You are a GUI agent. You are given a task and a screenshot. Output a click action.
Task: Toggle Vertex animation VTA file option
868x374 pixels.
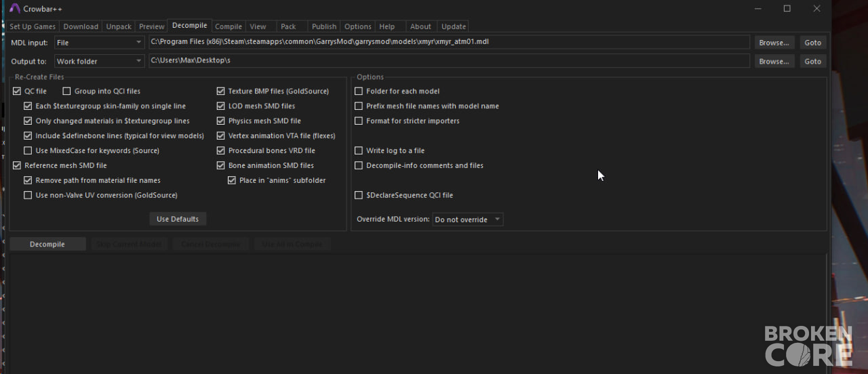[x=221, y=136]
